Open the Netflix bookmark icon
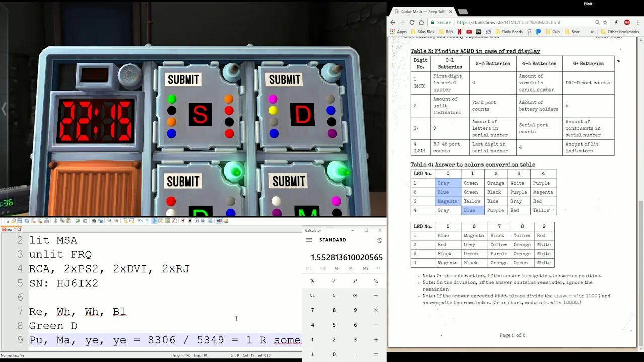The image size is (644, 362). click(460, 32)
